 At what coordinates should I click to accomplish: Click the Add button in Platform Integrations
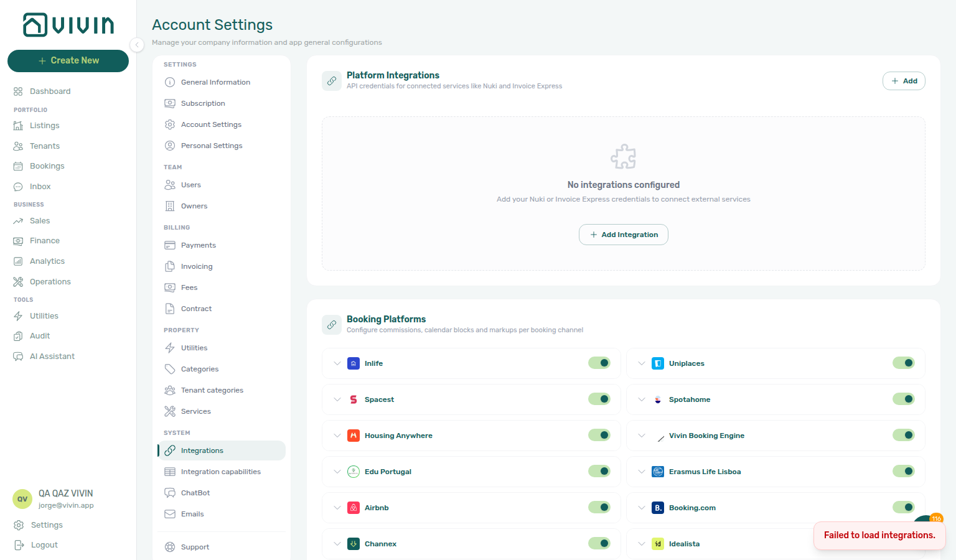click(904, 81)
